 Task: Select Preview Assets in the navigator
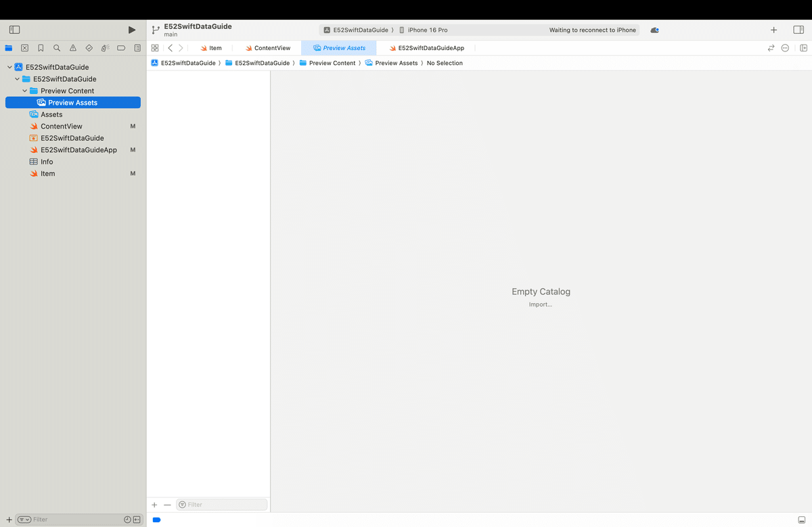[73, 103]
